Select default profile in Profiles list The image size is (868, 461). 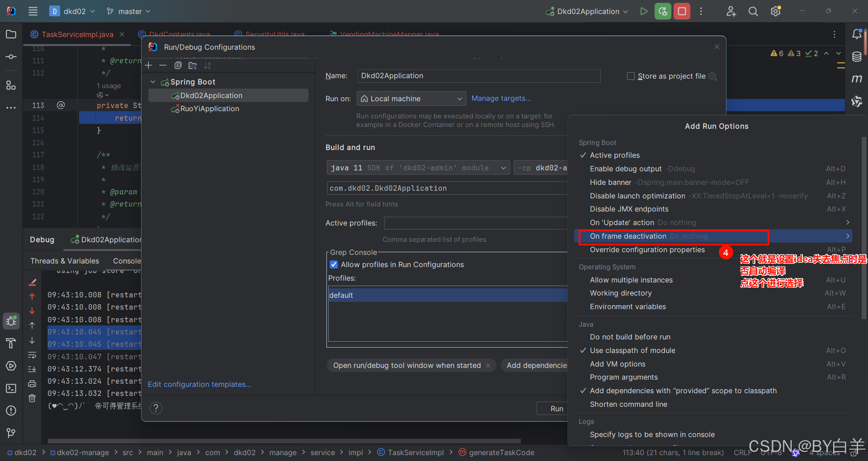tap(448, 295)
